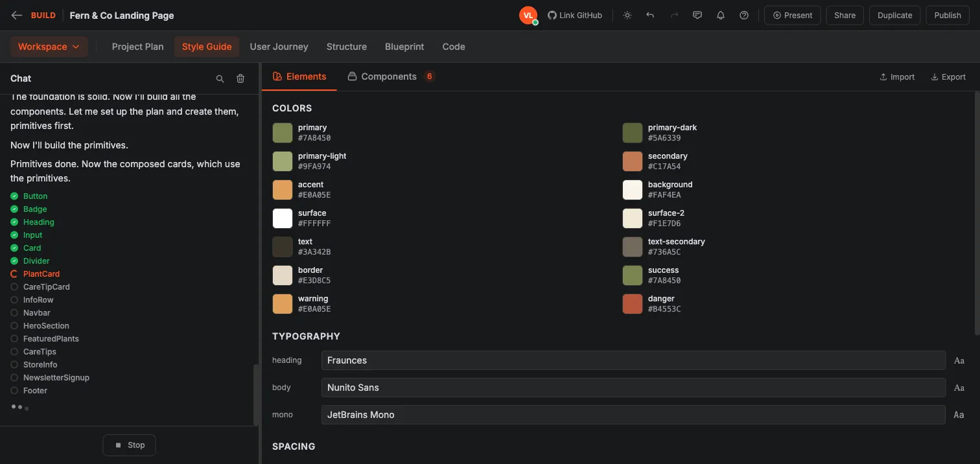Select the Style Guide tab
The image size is (980, 464).
coord(207,47)
